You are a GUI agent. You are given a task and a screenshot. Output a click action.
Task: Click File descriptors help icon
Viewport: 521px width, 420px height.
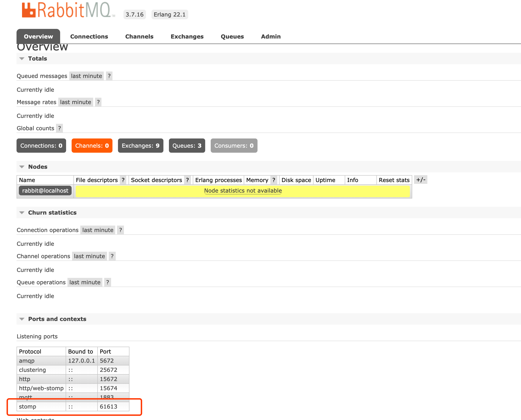(x=123, y=180)
